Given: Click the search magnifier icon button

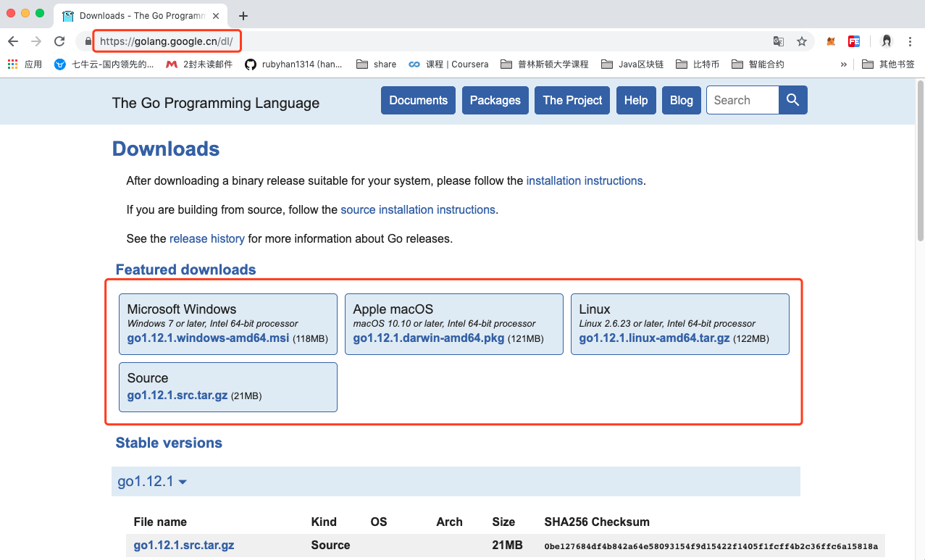Looking at the screenshot, I should click(x=792, y=100).
